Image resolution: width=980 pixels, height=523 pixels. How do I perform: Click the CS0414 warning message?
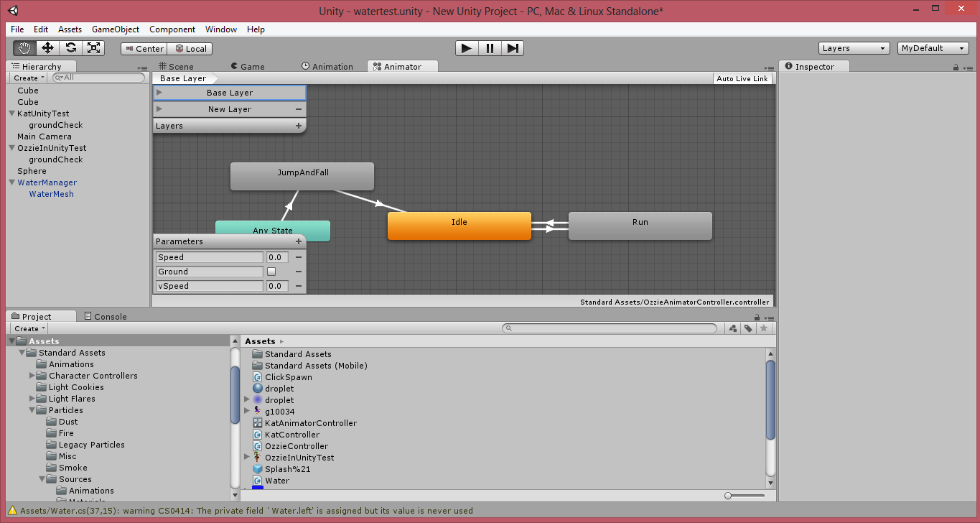[246, 511]
